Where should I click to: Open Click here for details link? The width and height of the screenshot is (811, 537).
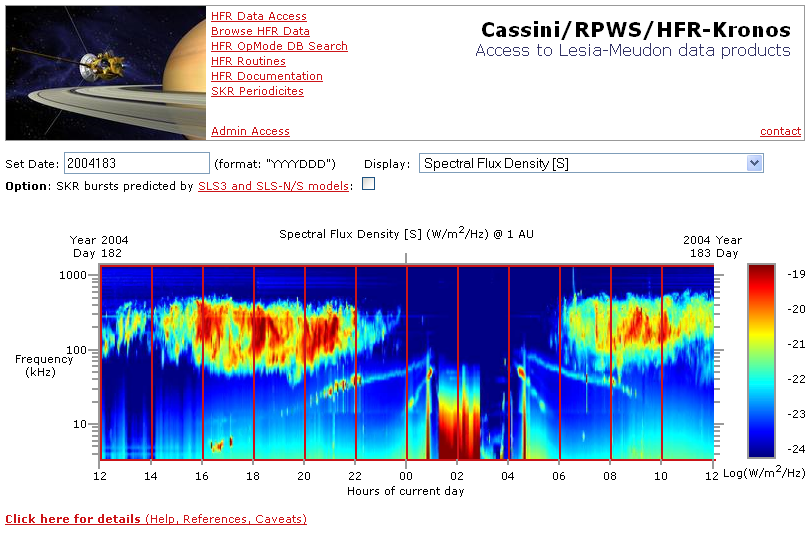pyautogui.click(x=155, y=519)
